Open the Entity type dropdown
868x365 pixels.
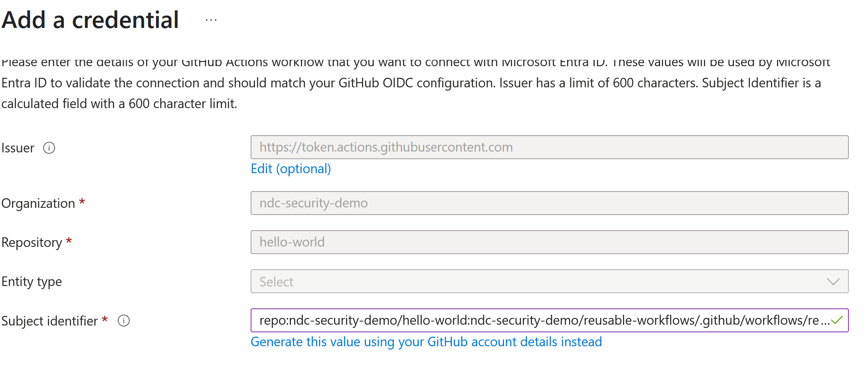549,282
